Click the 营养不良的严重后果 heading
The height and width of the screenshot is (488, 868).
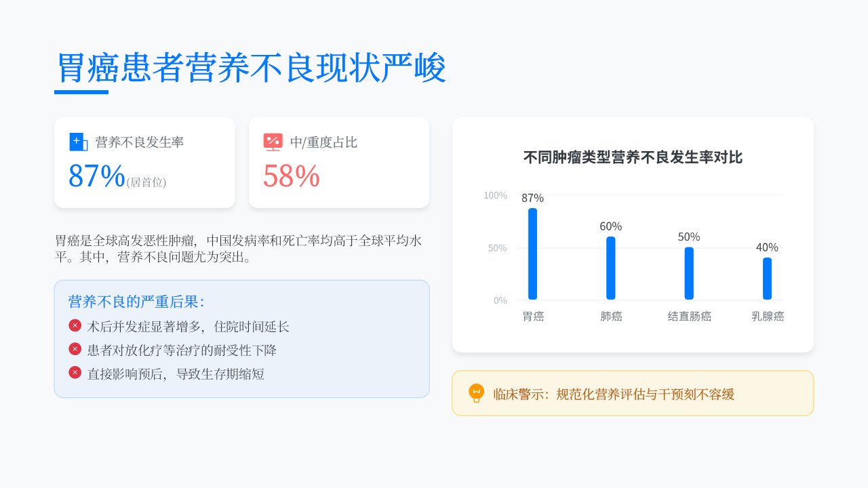136,302
